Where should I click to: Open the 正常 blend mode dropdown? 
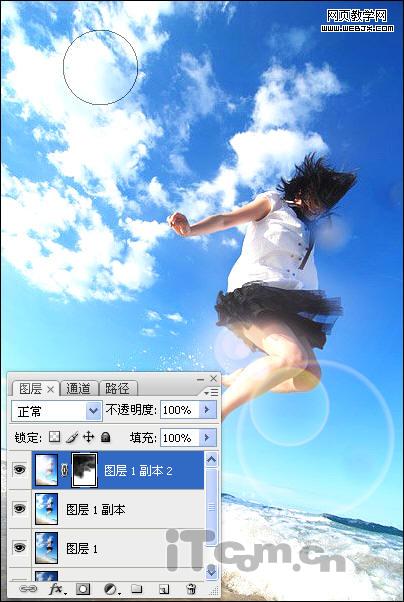click(57, 412)
